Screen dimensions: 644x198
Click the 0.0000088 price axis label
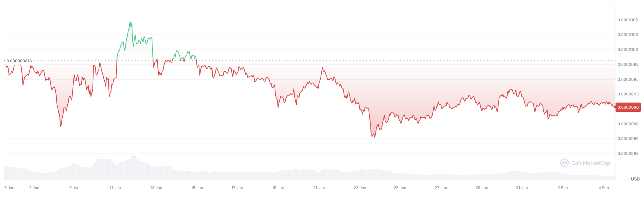(628, 124)
